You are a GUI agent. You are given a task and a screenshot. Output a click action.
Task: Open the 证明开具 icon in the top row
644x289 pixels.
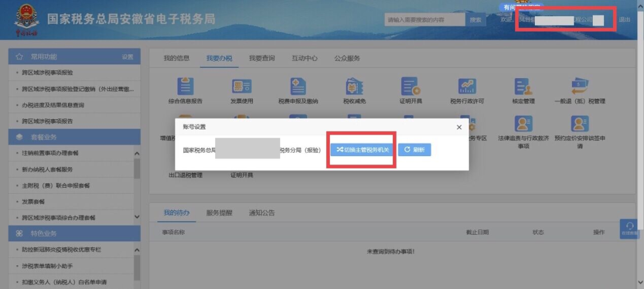410,86
